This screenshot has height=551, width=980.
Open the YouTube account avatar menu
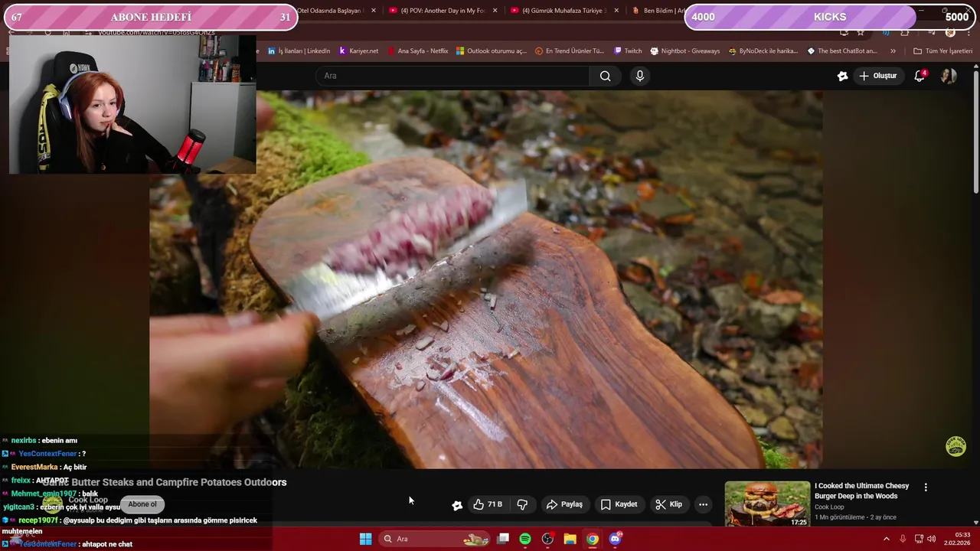(x=949, y=76)
